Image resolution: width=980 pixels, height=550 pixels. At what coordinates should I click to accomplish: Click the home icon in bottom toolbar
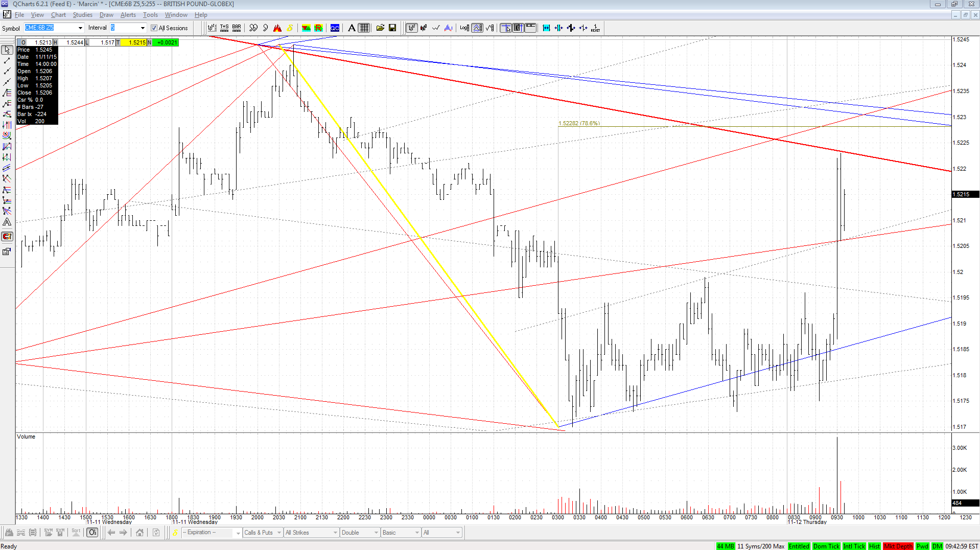click(x=139, y=533)
